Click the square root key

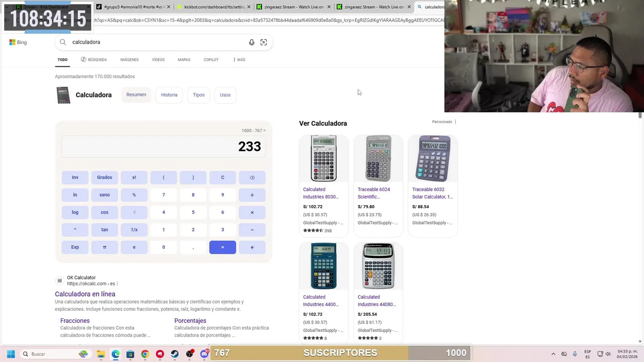click(x=134, y=212)
